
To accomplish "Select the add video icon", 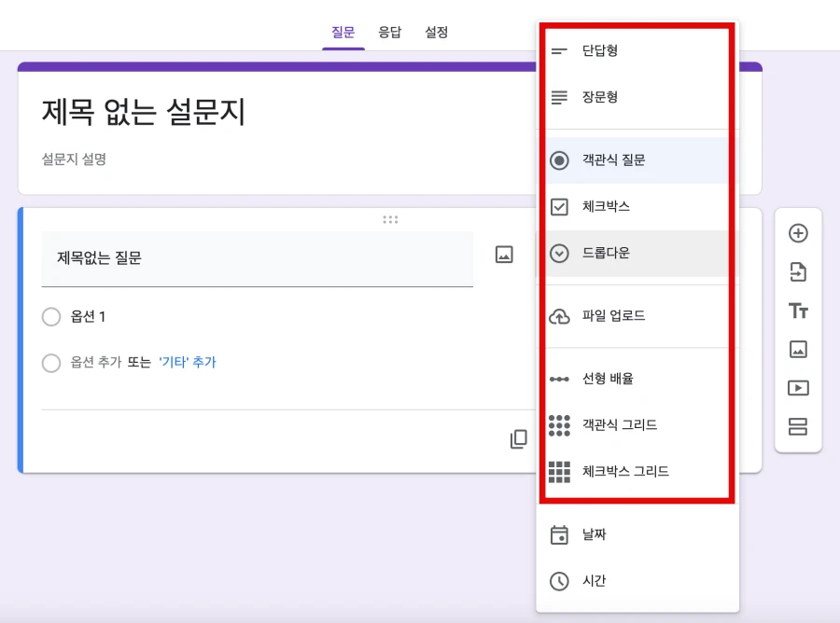I will (798, 390).
